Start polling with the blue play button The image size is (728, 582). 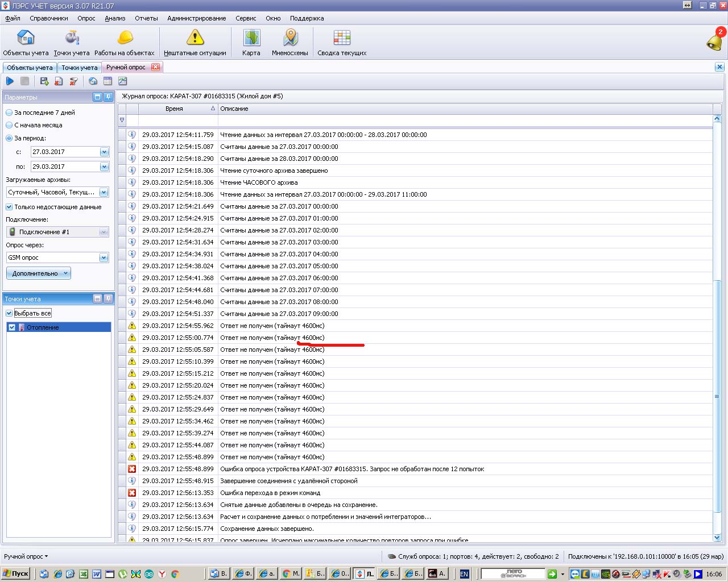(x=10, y=81)
